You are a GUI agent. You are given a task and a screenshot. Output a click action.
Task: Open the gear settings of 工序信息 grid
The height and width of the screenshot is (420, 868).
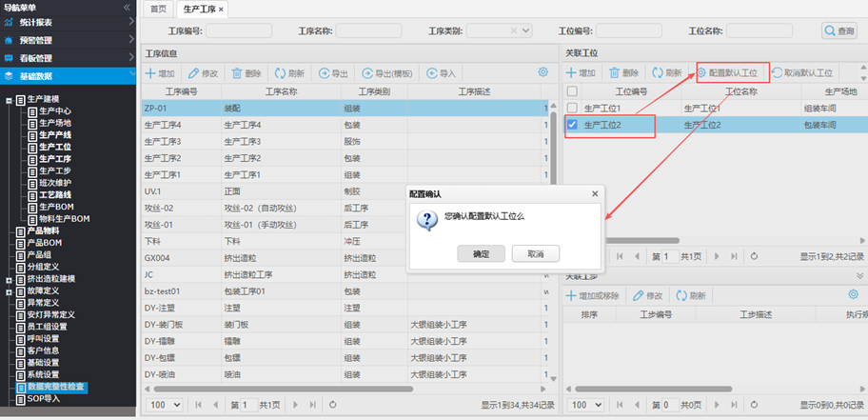543,72
